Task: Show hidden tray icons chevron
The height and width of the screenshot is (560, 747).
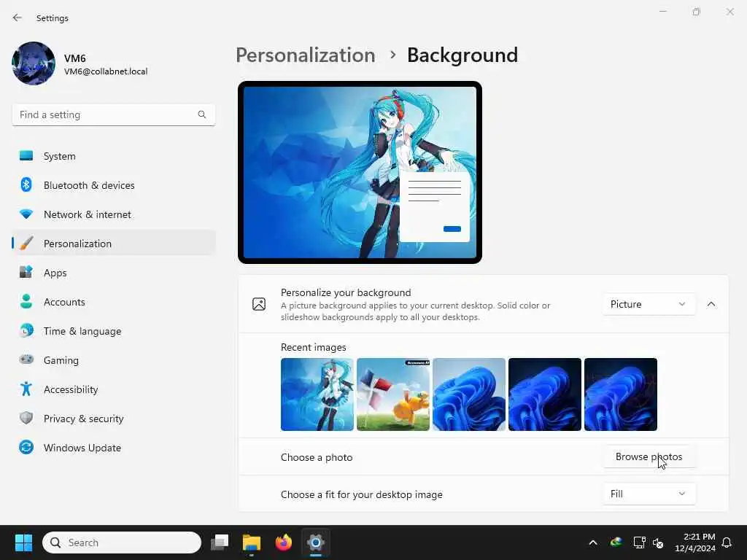Action: [x=593, y=542]
